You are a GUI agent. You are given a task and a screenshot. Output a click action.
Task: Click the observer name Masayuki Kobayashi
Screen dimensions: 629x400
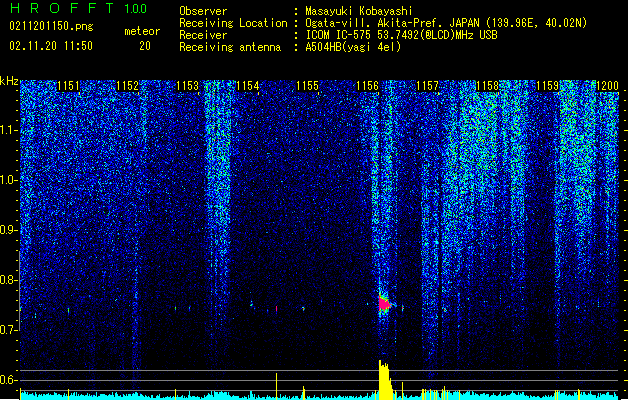point(358,11)
